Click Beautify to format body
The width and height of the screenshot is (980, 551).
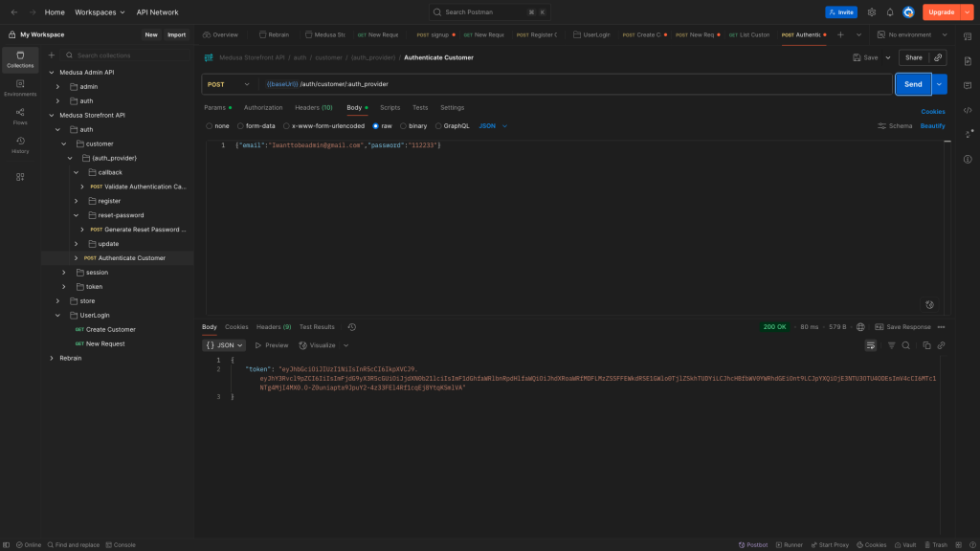(x=932, y=126)
